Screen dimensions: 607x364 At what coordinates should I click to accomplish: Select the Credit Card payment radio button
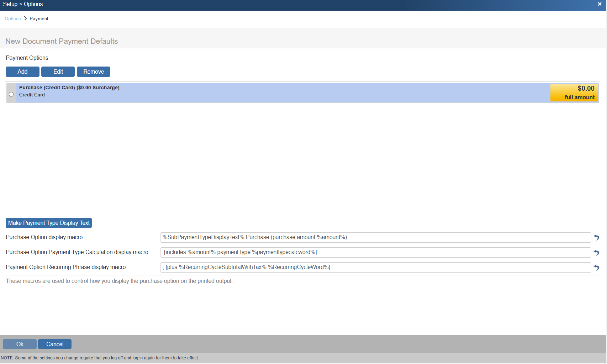tap(11, 94)
